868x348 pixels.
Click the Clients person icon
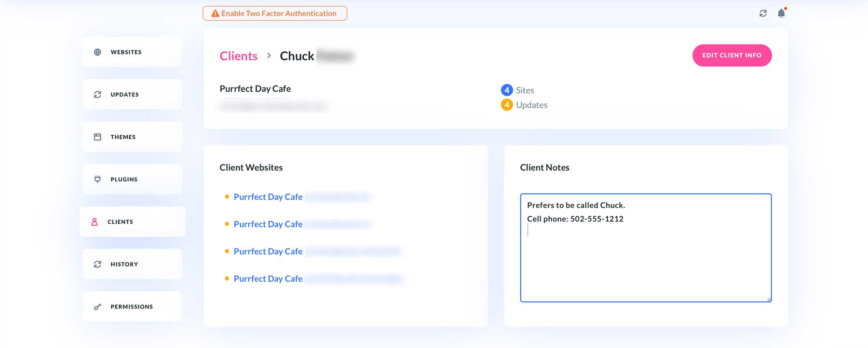click(x=95, y=222)
